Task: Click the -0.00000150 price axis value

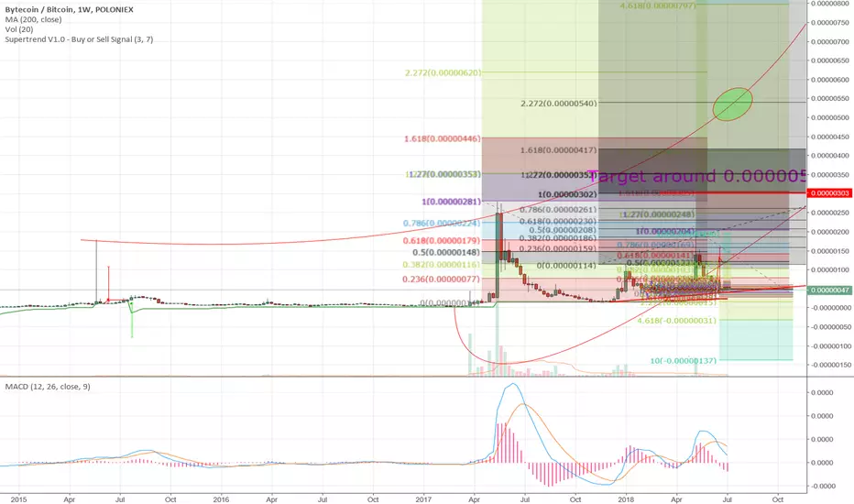Action: 829,365
